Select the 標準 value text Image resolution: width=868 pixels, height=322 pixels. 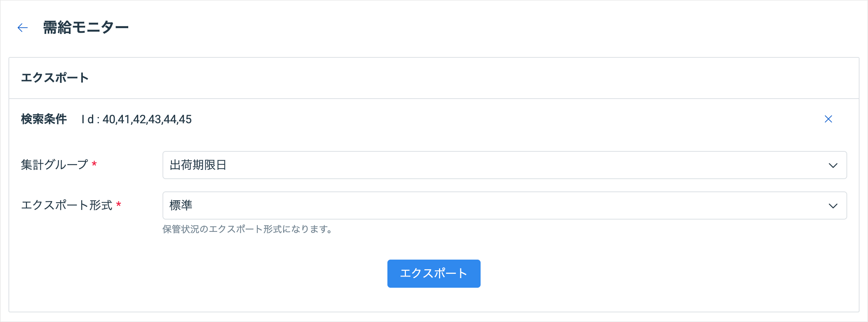tap(181, 205)
